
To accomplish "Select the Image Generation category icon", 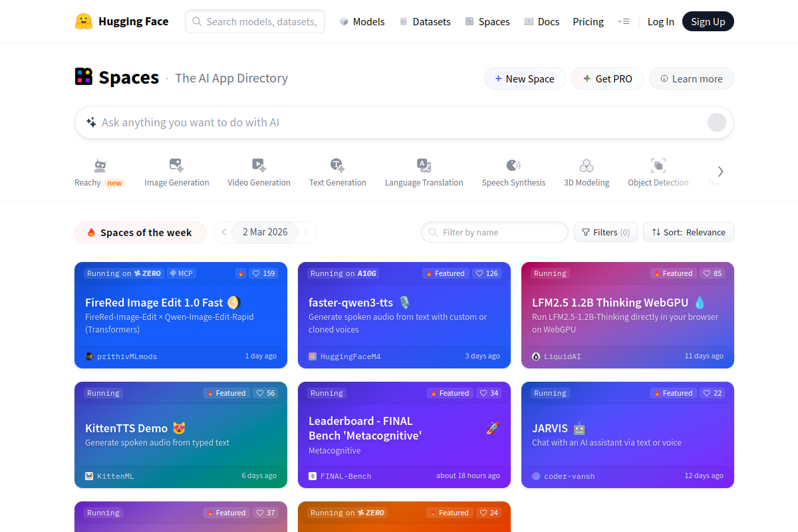I will tap(176, 166).
